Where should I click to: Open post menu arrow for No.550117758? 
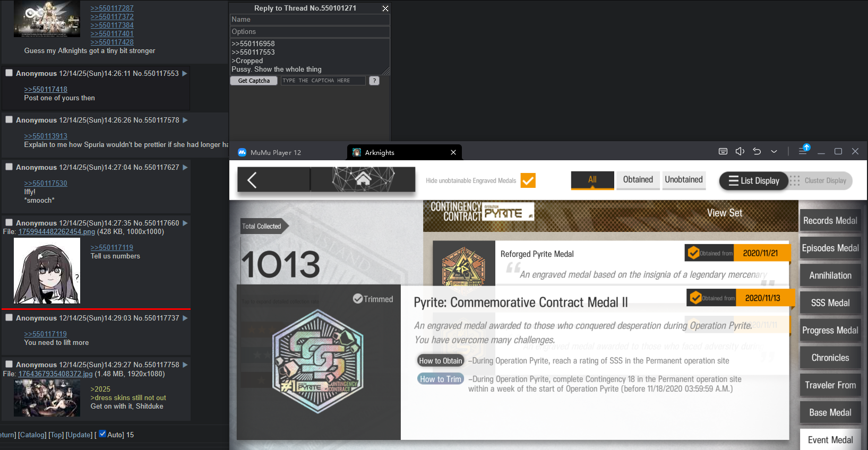coord(185,365)
